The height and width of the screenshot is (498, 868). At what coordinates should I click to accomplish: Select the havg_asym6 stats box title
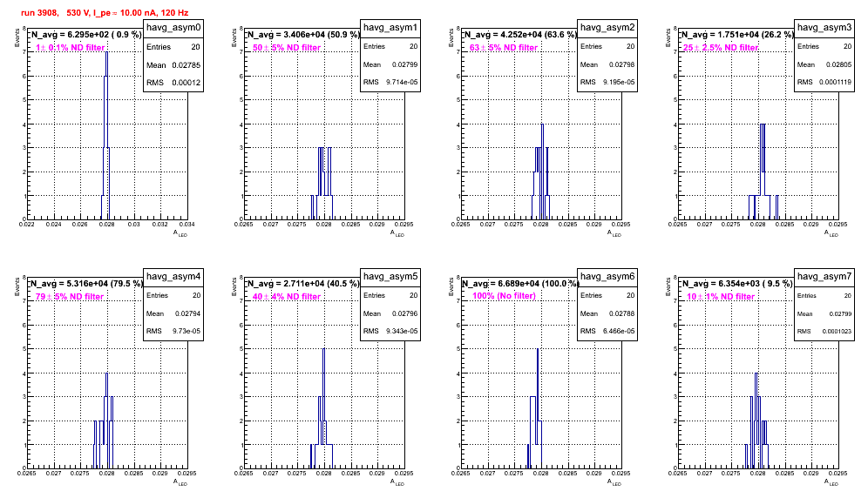pos(607,276)
